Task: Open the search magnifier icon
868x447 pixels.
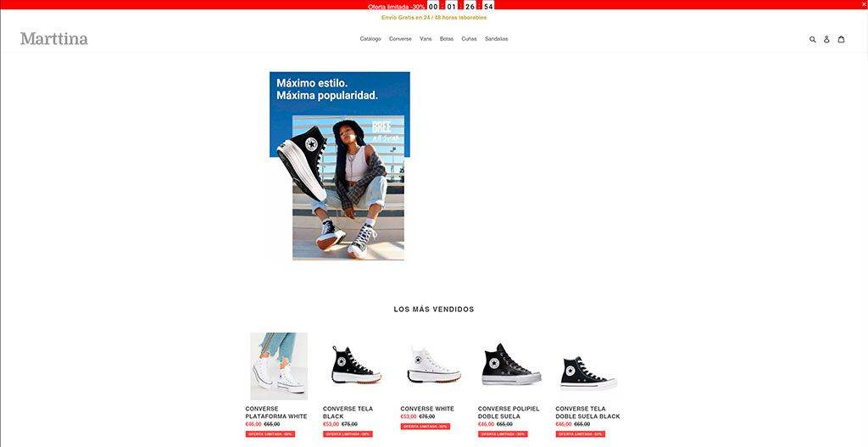Action: 812,39
